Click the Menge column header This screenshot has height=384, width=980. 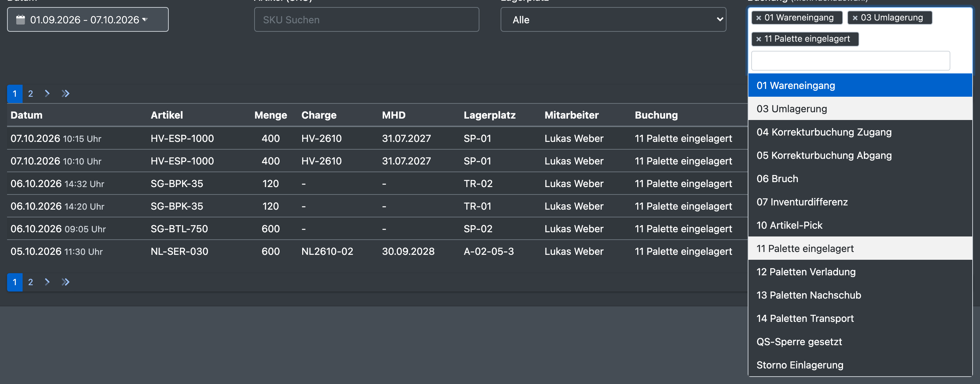[x=270, y=115]
